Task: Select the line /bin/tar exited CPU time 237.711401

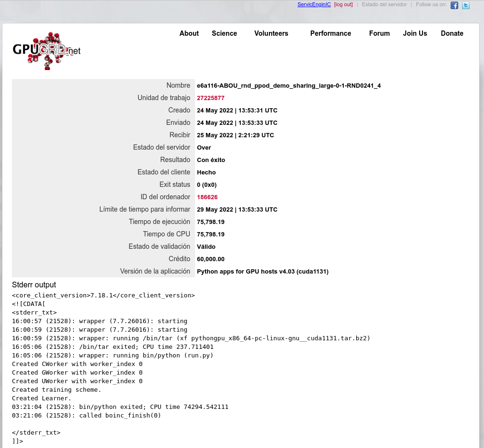Action: coord(113,347)
